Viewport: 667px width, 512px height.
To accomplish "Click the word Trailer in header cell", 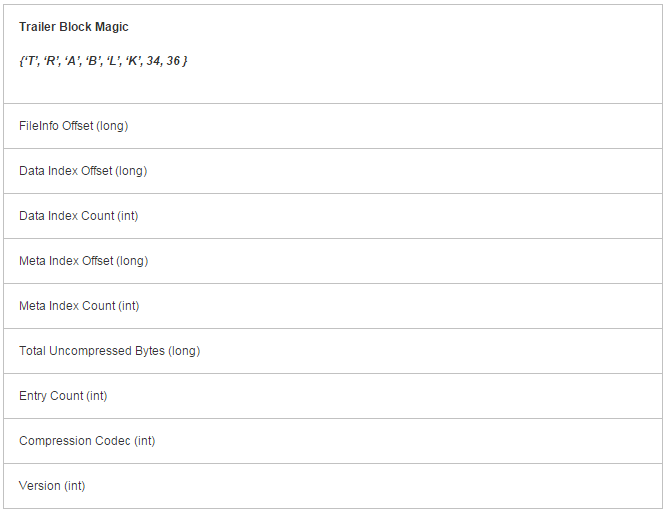I will pyautogui.click(x=37, y=27).
